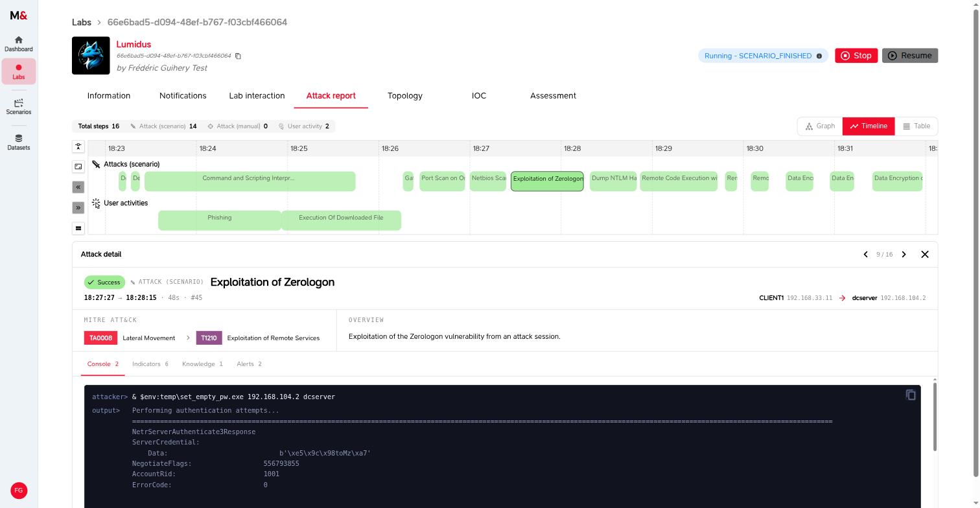
Task: Open Datasets in the sidebar
Action: (19, 143)
